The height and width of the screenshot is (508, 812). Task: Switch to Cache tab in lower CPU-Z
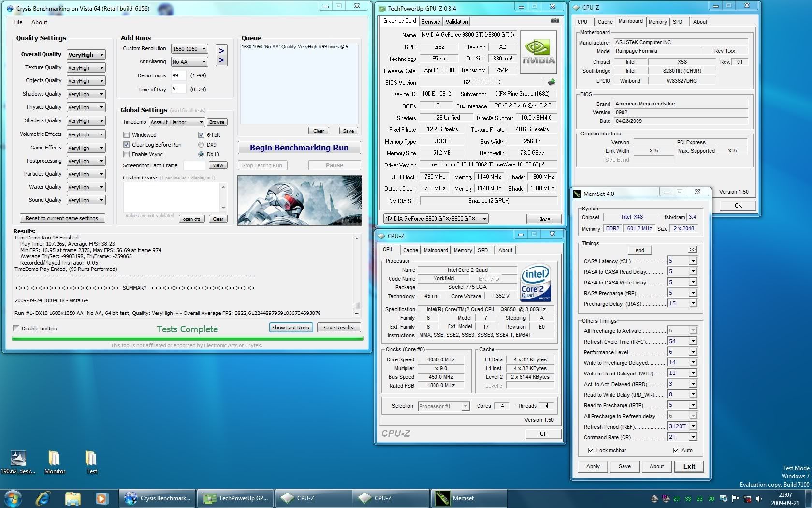[x=410, y=250]
